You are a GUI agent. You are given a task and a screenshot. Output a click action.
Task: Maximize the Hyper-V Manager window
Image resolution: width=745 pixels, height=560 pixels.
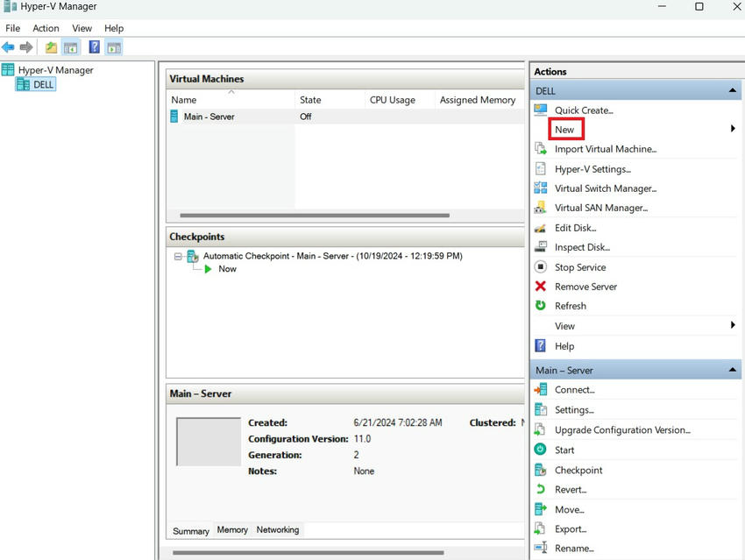699,6
